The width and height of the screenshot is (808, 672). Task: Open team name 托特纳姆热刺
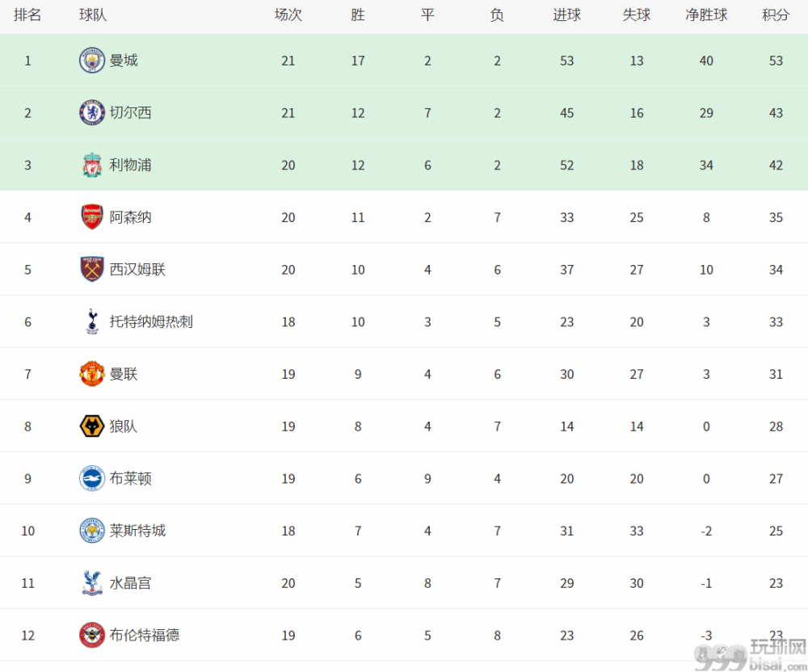click(x=151, y=321)
